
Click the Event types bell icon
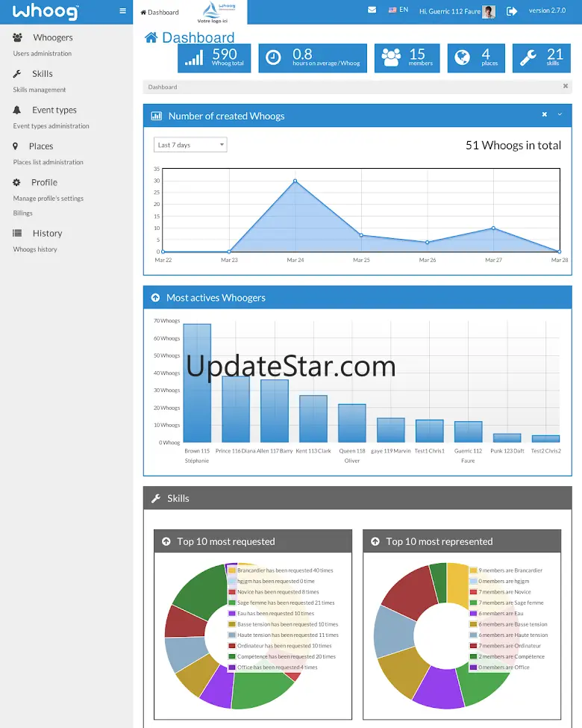(x=16, y=110)
